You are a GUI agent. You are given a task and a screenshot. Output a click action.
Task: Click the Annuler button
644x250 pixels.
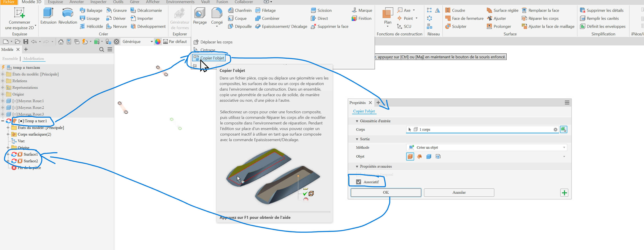[x=459, y=192]
